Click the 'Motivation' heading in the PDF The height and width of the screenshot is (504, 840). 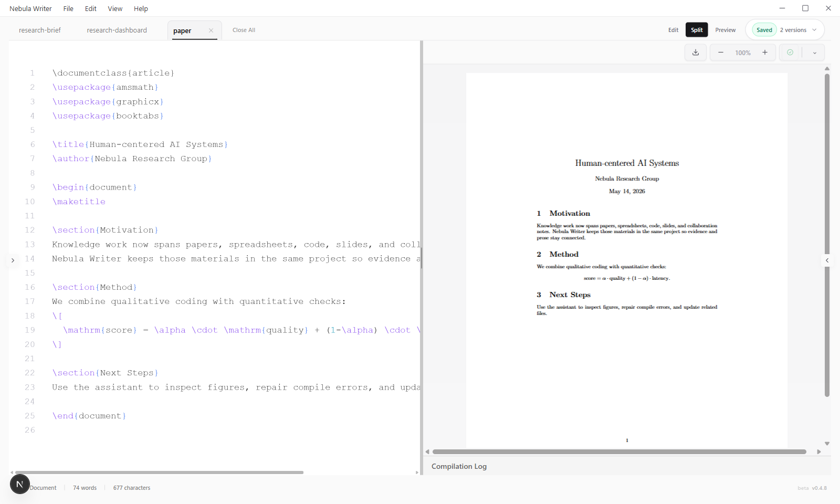(x=570, y=213)
